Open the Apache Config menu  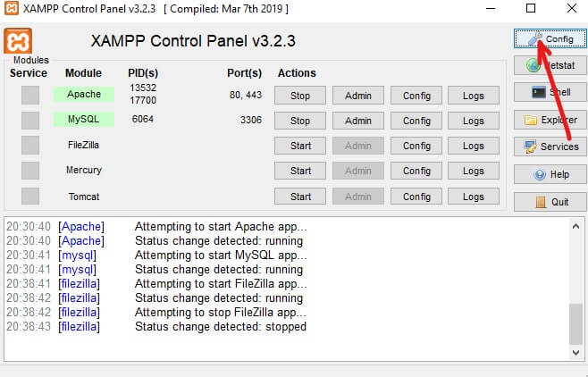tap(416, 96)
